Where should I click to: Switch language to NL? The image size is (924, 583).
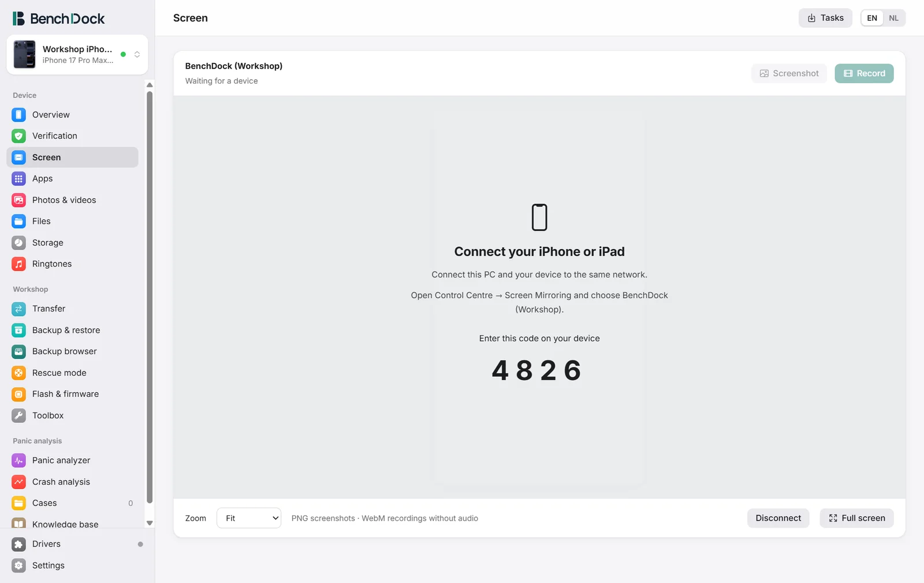click(894, 18)
